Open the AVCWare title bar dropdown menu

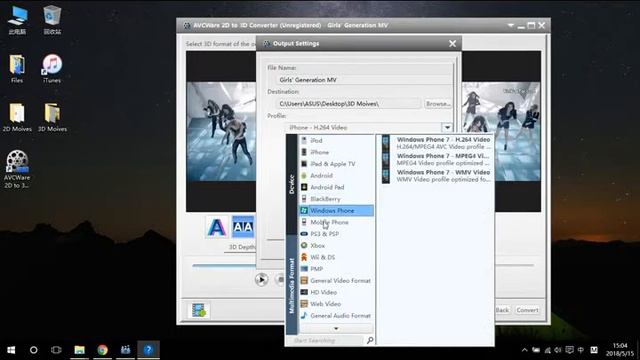pyautogui.click(x=510, y=25)
